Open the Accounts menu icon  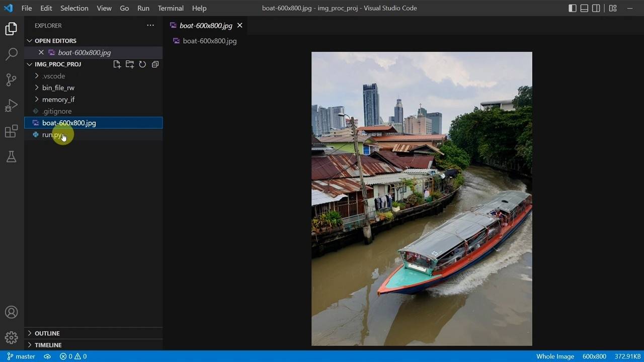click(11, 312)
